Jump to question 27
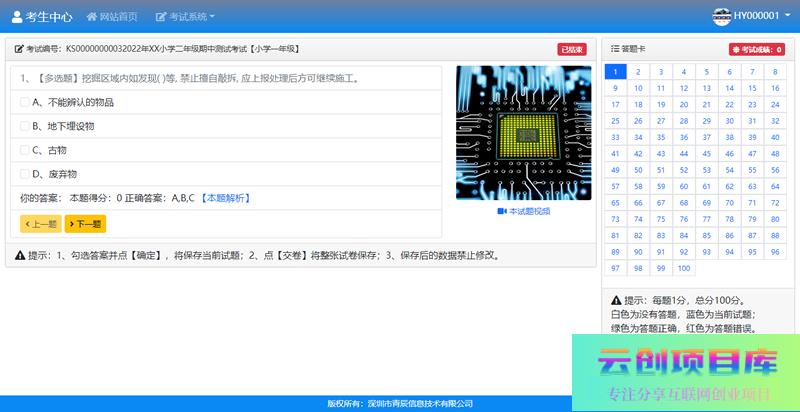Viewport: 800px width, 412px height. click(661, 121)
